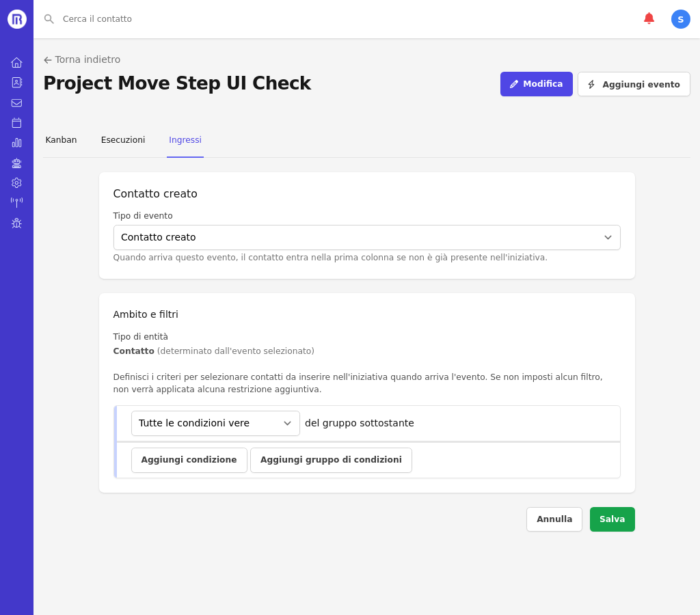Open the gear settings icon
The width and height of the screenshot is (700, 615).
(16, 182)
